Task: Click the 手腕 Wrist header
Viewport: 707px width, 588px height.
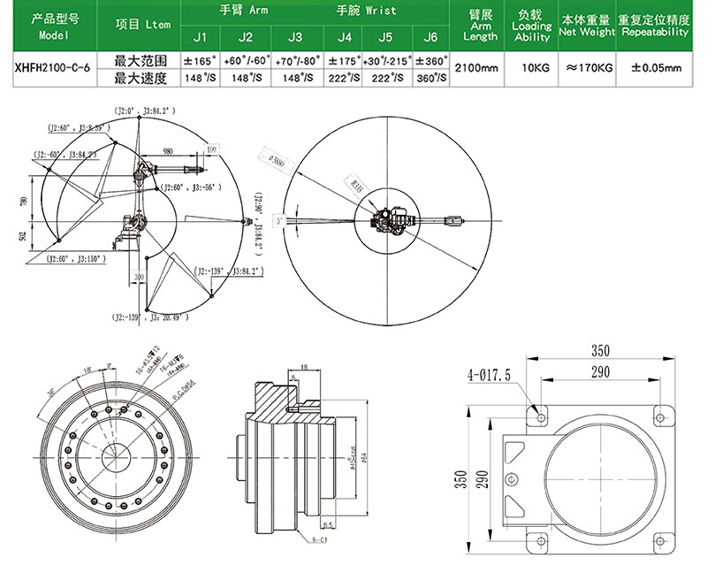Action: (366, 11)
